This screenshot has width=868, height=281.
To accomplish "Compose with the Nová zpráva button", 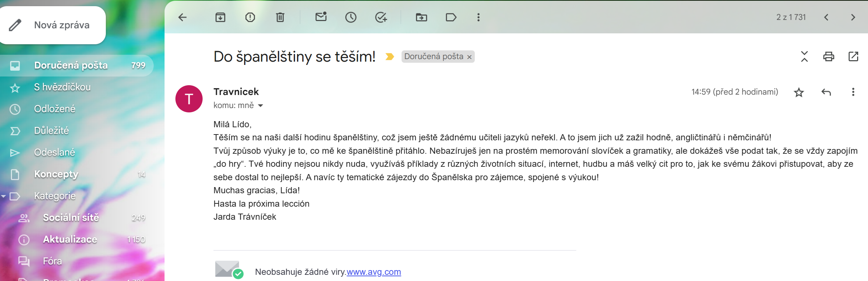I will [x=53, y=25].
